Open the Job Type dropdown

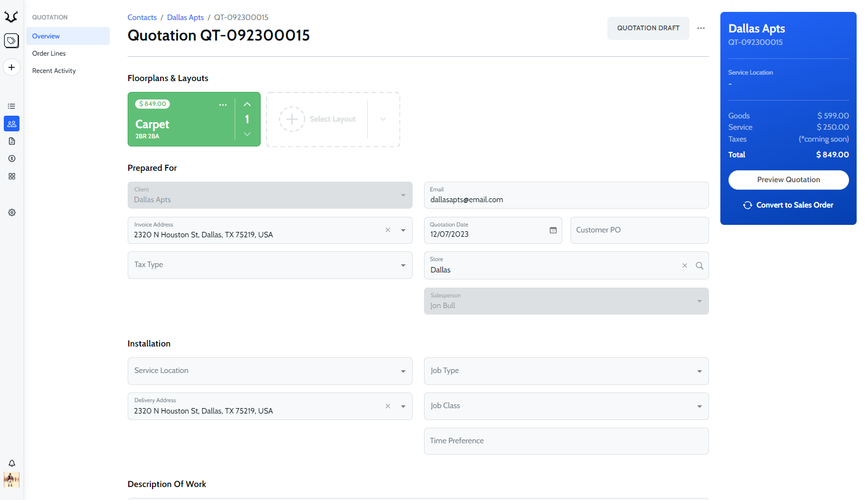point(699,371)
